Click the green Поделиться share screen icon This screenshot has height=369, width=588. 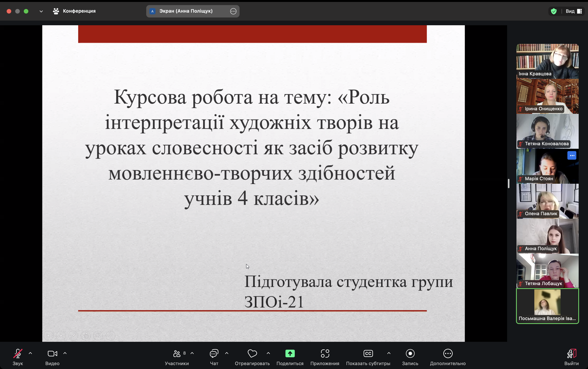pos(290,354)
